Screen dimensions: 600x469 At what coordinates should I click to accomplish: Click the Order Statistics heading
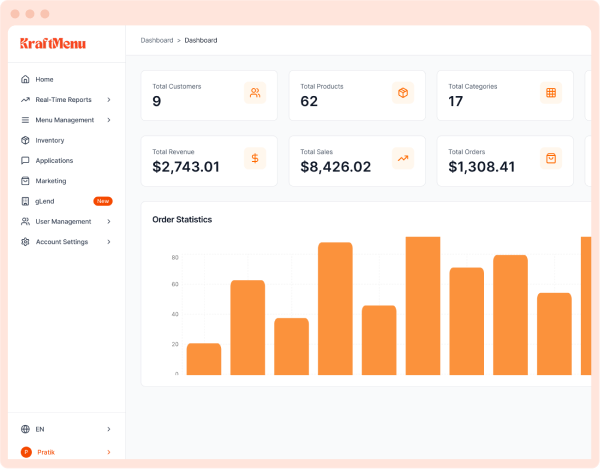click(182, 220)
